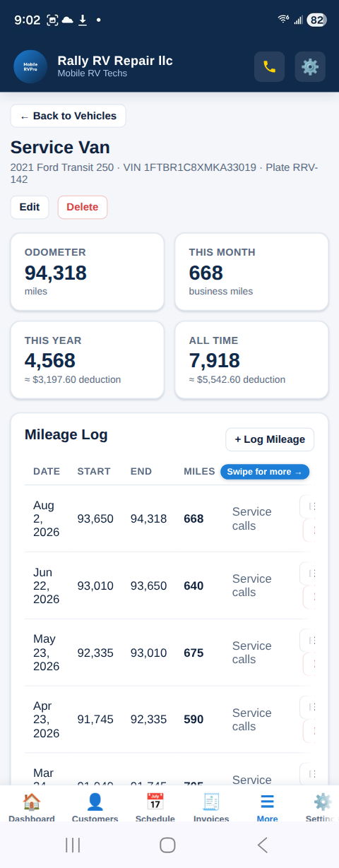Click miles value 668 in Aug 2 row
The height and width of the screenshot is (868, 339).
(194, 518)
